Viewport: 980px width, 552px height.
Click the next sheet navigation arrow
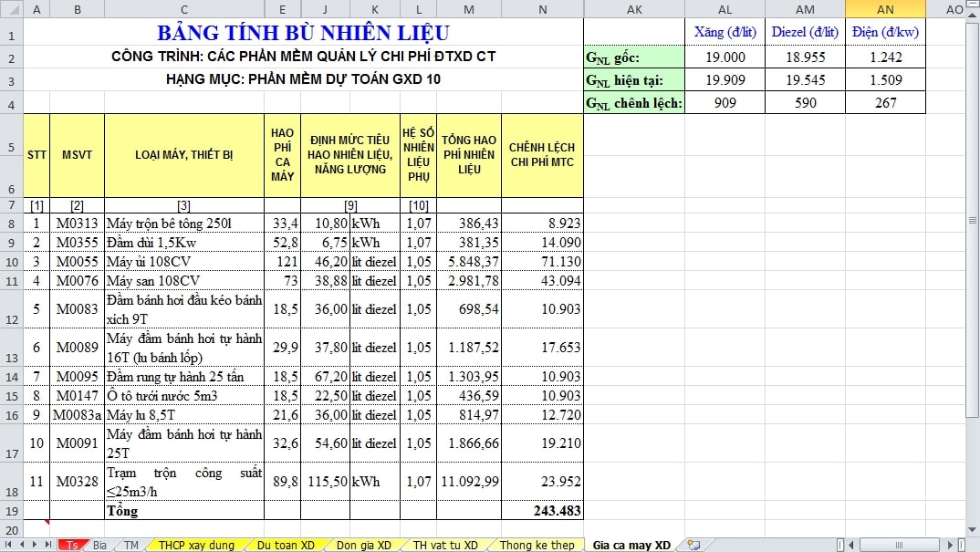pos(35,545)
